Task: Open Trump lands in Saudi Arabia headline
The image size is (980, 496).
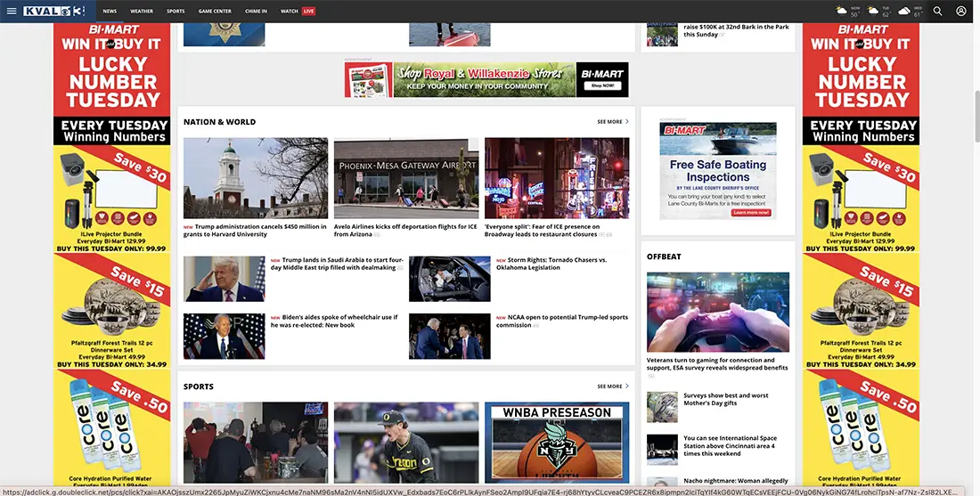Action: click(337, 264)
